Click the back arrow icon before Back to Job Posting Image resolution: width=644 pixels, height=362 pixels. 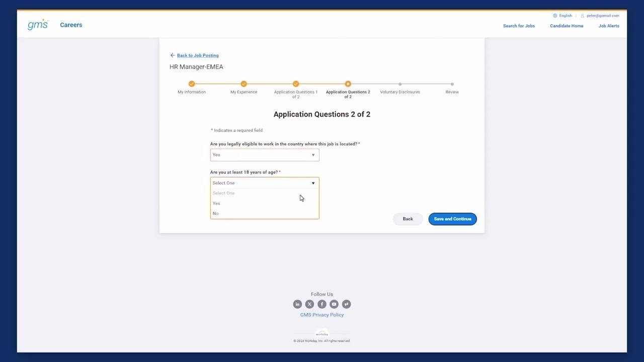pyautogui.click(x=173, y=55)
